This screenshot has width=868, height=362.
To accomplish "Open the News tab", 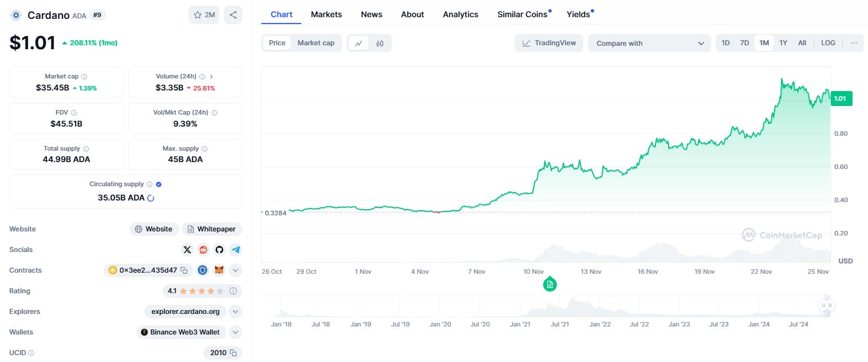I will pos(372,14).
